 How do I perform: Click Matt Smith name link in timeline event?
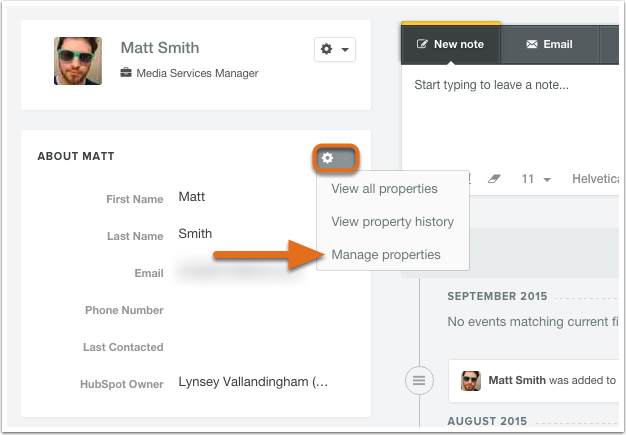point(517,380)
